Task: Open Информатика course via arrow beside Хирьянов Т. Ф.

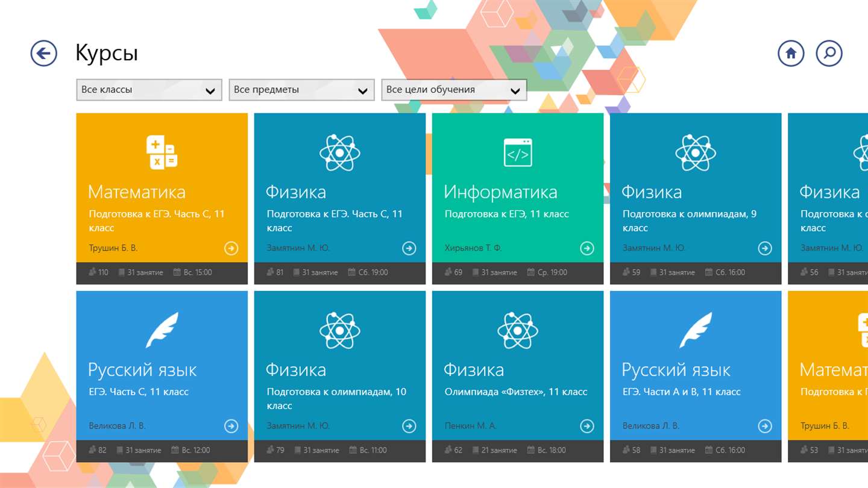Action: coord(587,248)
